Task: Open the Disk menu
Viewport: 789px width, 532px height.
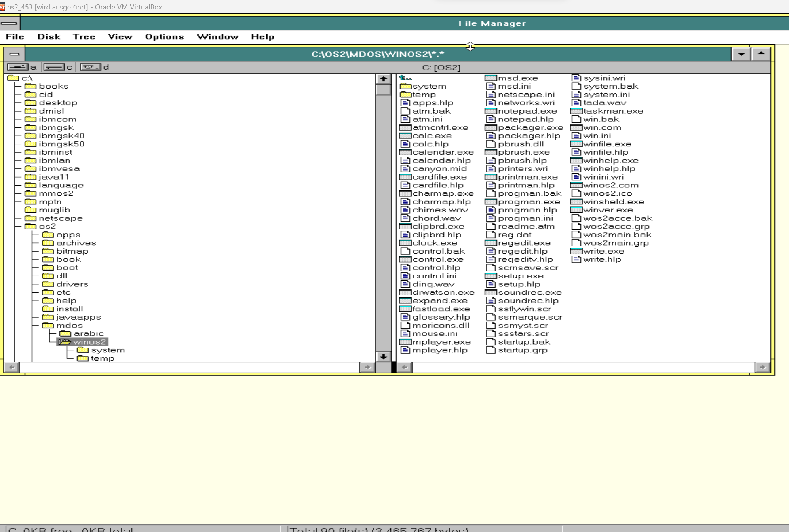Action: click(x=49, y=37)
